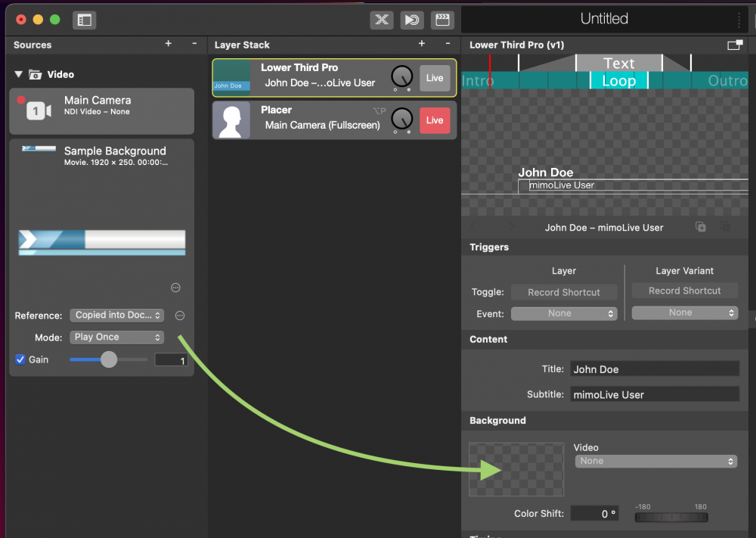
Task: Click the mimoLive User subtitle in the preview
Action: [x=562, y=185]
